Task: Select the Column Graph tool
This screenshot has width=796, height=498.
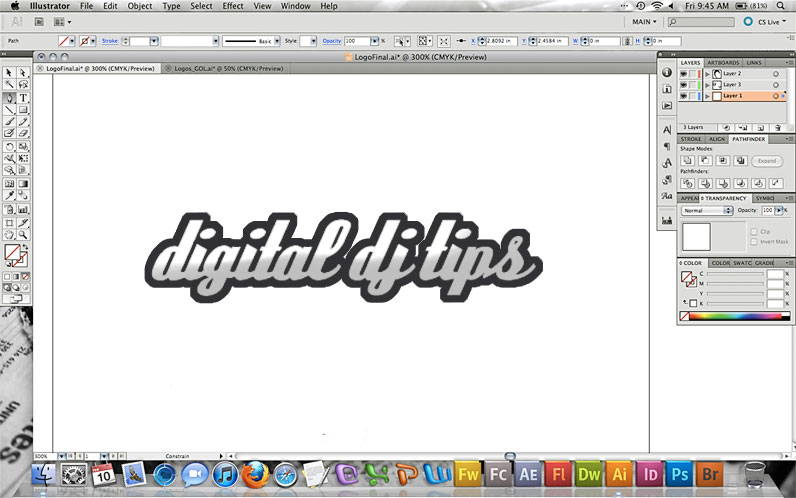Action: (23, 209)
